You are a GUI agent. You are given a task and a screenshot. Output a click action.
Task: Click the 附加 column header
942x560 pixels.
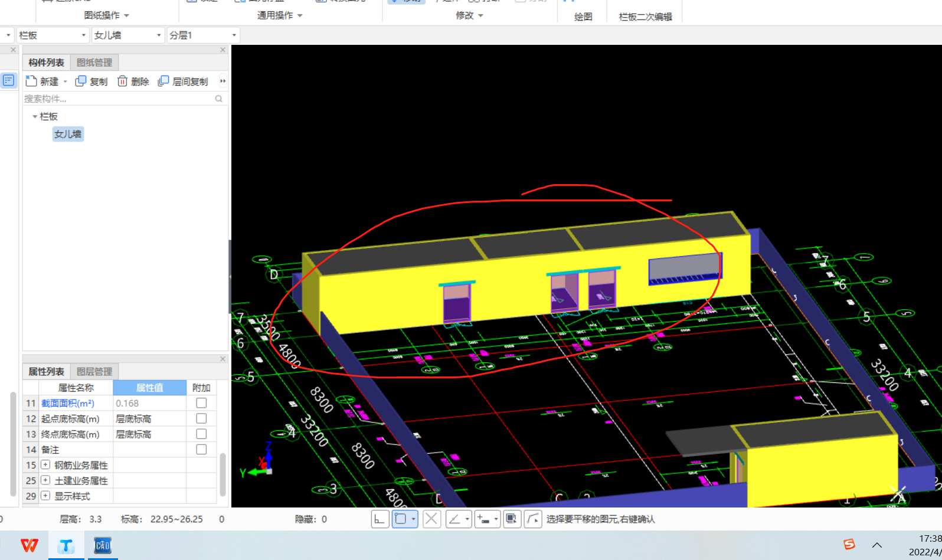click(201, 388)
